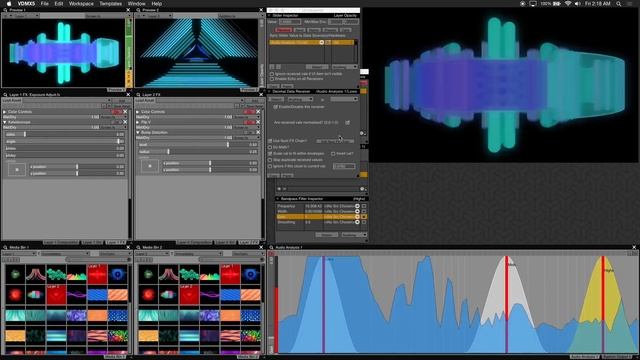Open the Edit menu

point(59,3)
